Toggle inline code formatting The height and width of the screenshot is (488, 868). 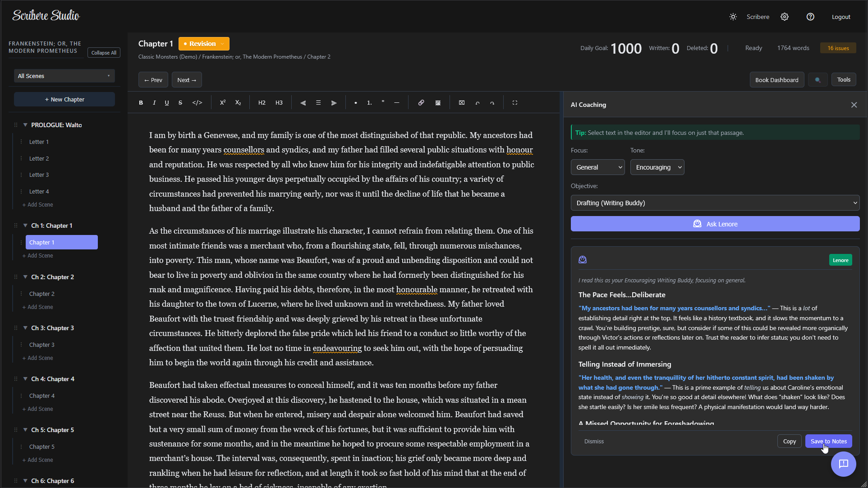point(197,103)
